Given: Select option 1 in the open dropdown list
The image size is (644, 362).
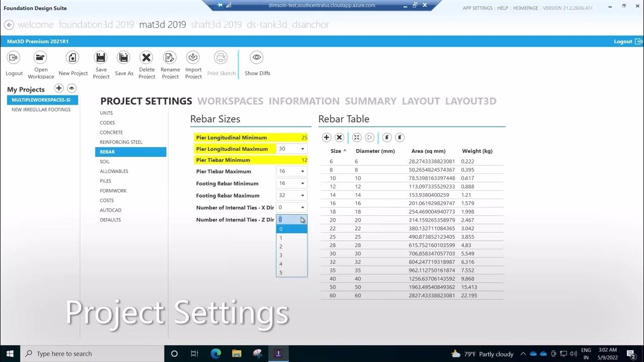Looking at the screenshot, I should [x=292, y=238].
